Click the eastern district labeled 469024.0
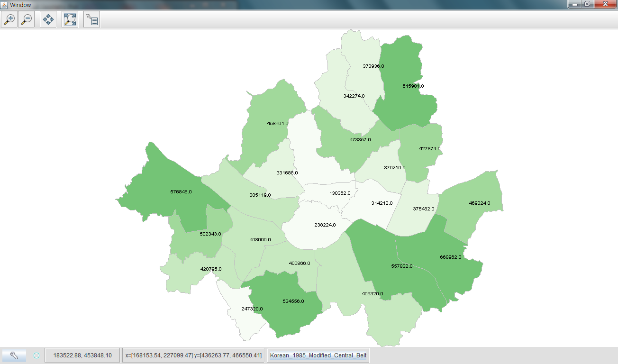The height and width of the screenshot is (364, 618). coord(479,202)
